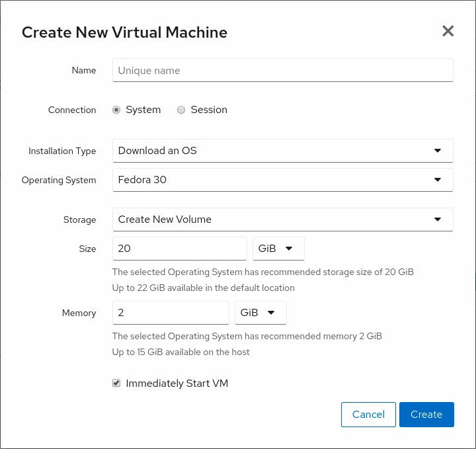This screenshot has height=449, width=476.
Task: Open the storage Size unit dropdown
Action: [278, 249]
